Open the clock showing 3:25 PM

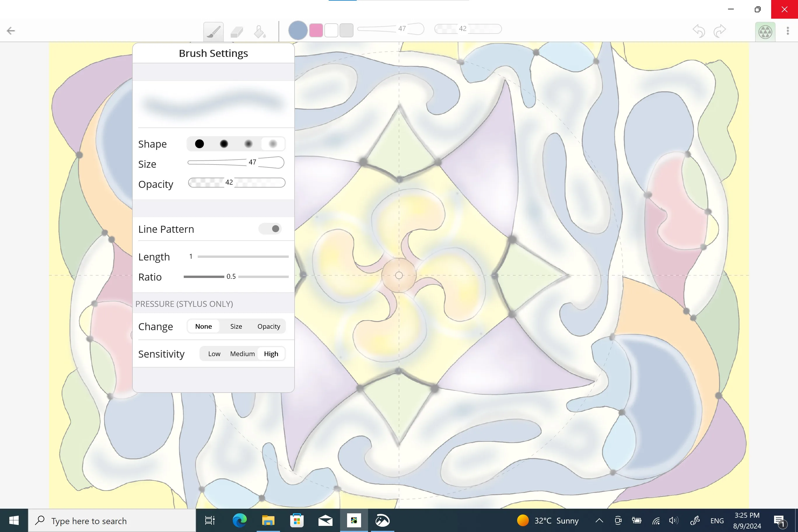point(747,520)
